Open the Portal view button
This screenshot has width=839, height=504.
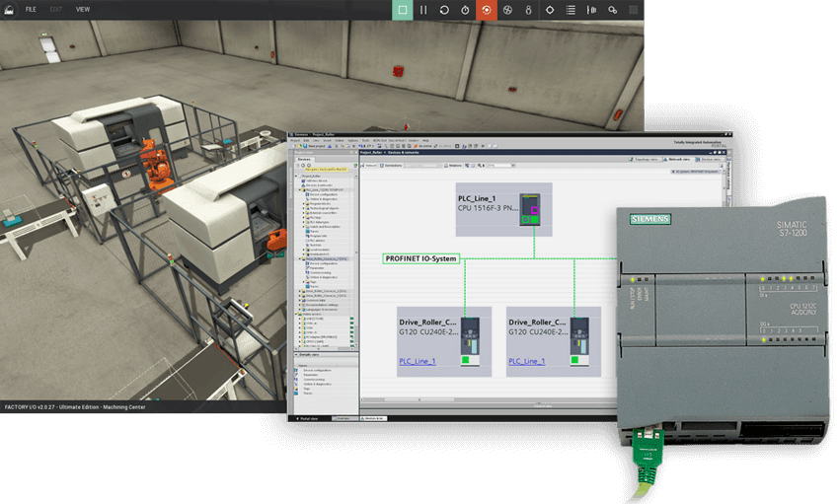coord(308,418)
